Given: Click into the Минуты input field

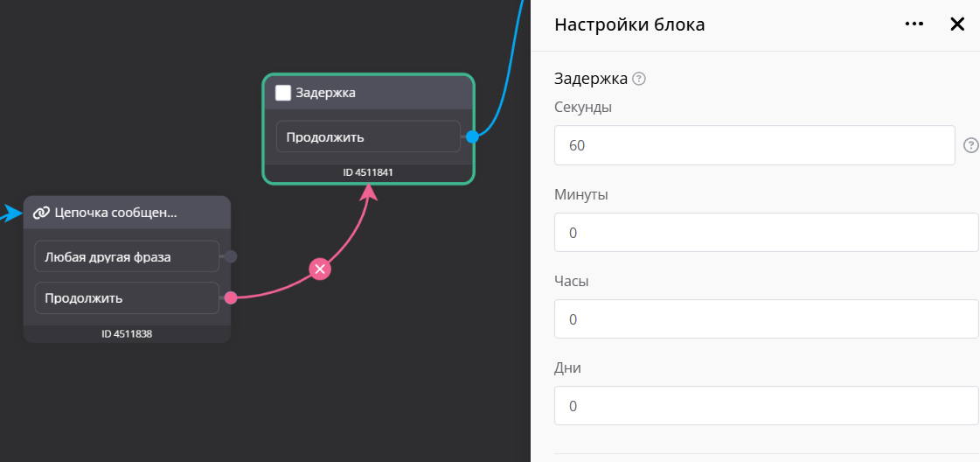Looking at the screenshot, I should point(766,233).
